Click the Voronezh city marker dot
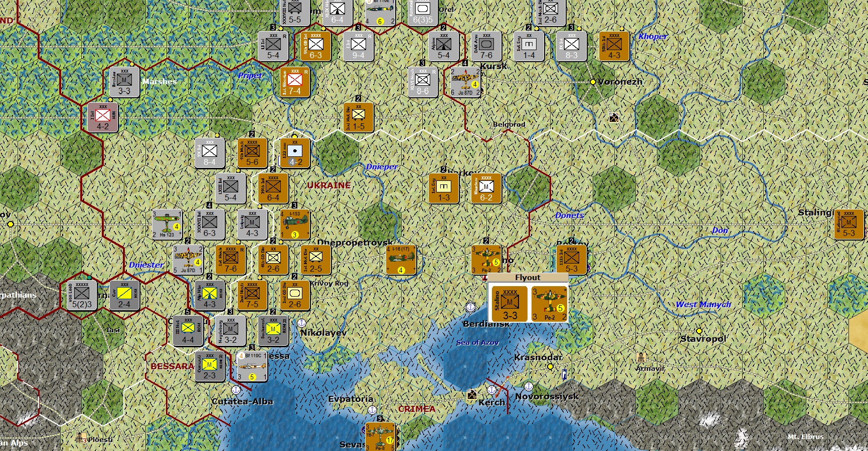The width and height of the screenshot is (868, 451). [x=593, y=82]
